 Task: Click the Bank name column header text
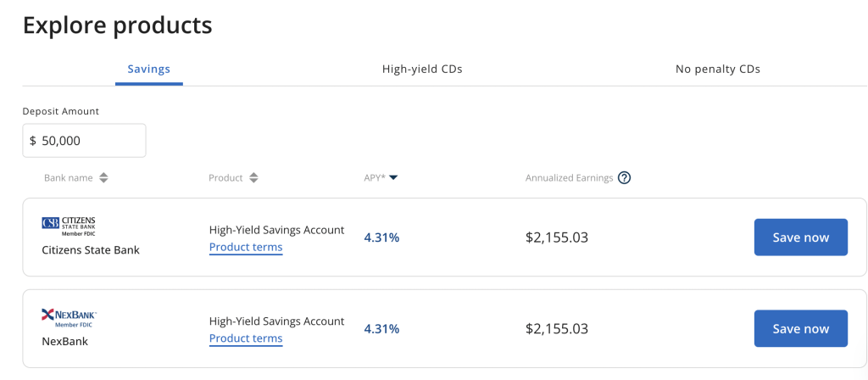click(69, 178)
